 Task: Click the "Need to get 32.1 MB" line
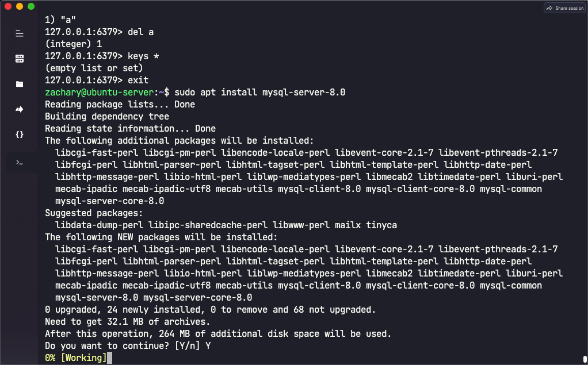point(127,321)
